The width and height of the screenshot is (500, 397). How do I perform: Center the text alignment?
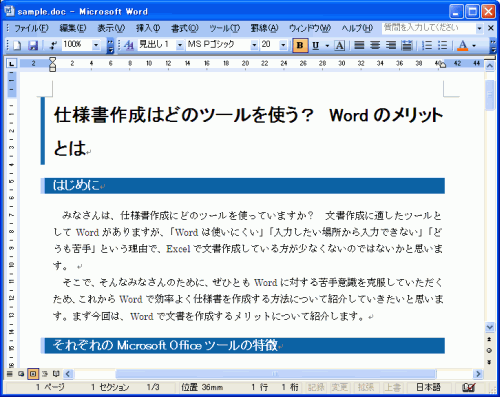[x=375, y=45]
